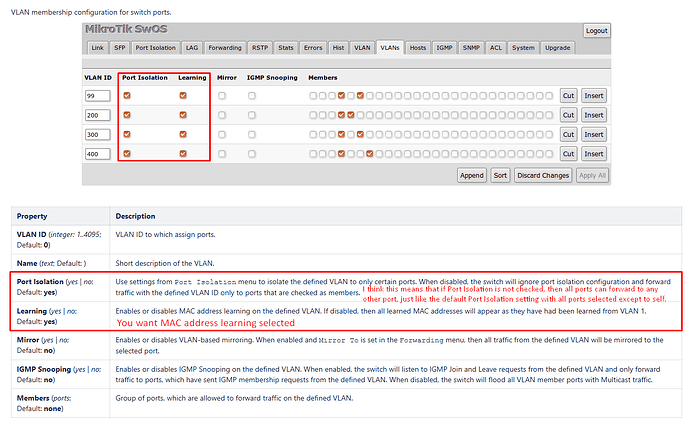Uncheck Learning for VLAN 200
This screenshot has width=690, height=421.
point(183,115)
